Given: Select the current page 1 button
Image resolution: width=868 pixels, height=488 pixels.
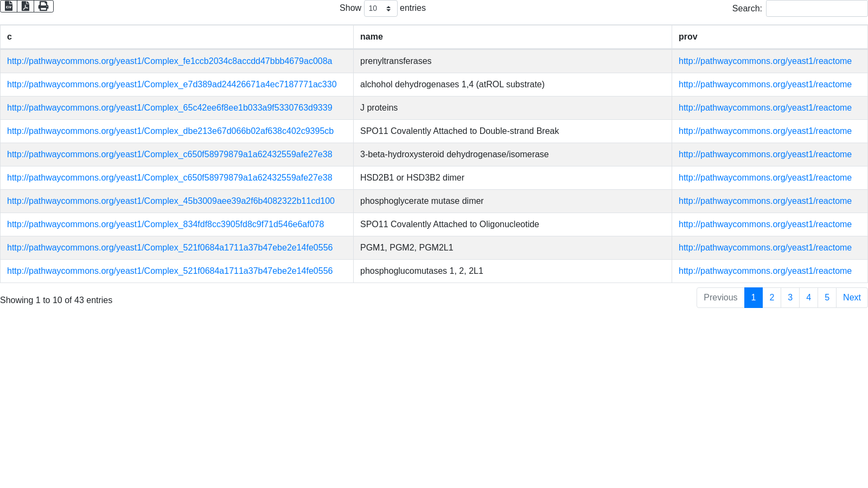Looking at the screenshot, I should (753, 298).
